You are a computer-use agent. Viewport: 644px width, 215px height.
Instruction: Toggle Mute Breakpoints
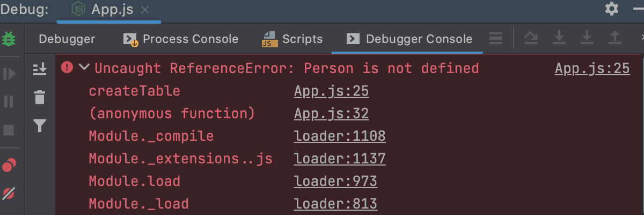point(9,193)
